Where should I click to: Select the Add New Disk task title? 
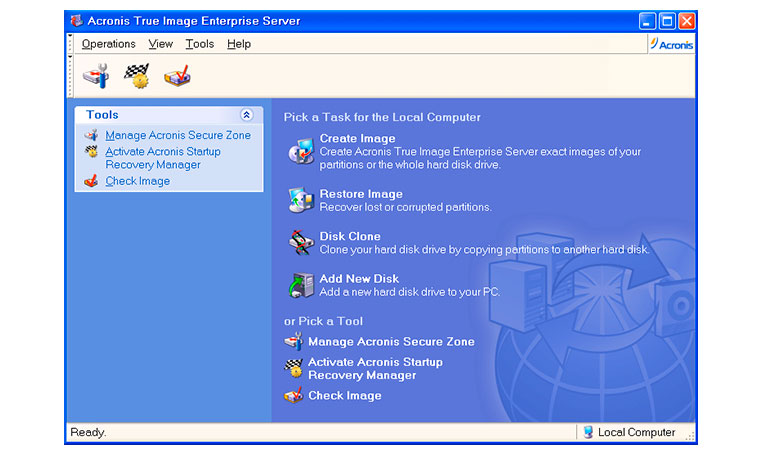(359, 279)
